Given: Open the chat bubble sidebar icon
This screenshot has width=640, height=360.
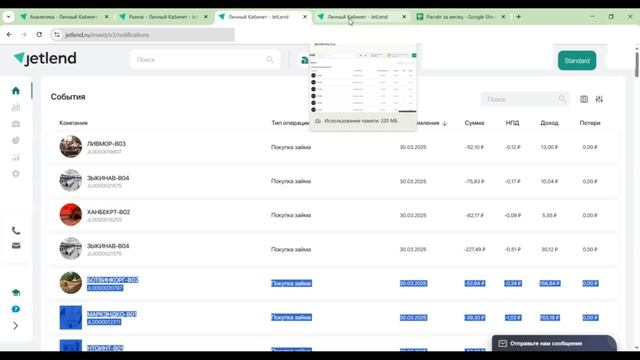Looking at the screenshot, I should (x=16, y=309).
